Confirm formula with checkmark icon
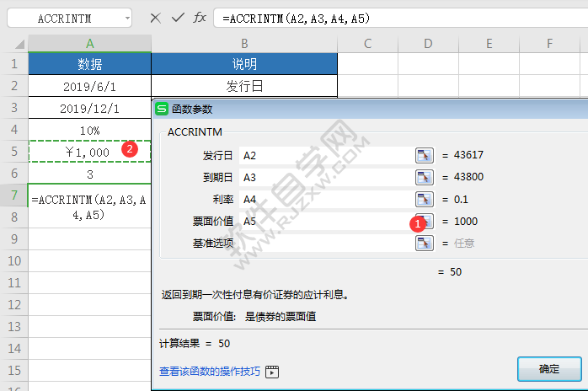Image resolution: width=588 pixels, height=391 pixels. [x=178, y=17]
